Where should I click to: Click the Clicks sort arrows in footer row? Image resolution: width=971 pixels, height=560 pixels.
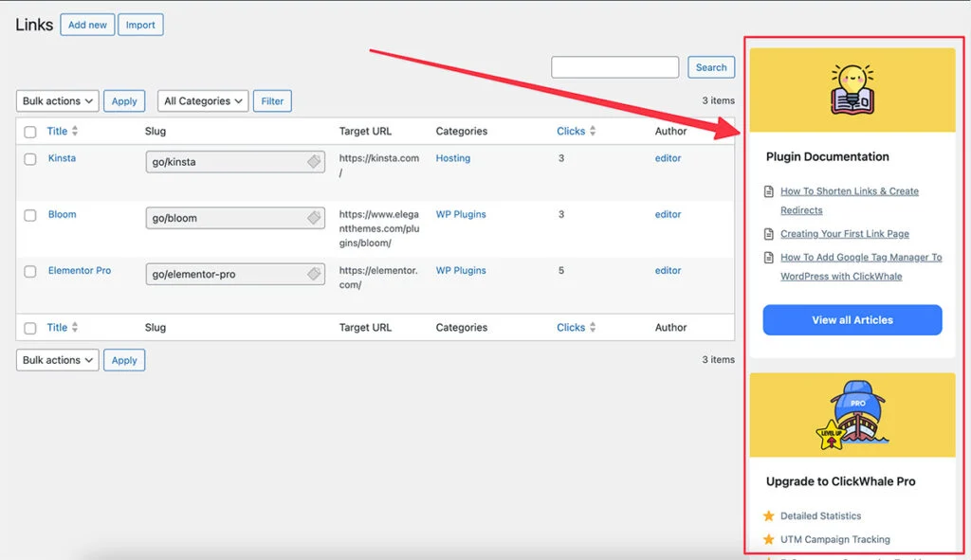[593, 327]
